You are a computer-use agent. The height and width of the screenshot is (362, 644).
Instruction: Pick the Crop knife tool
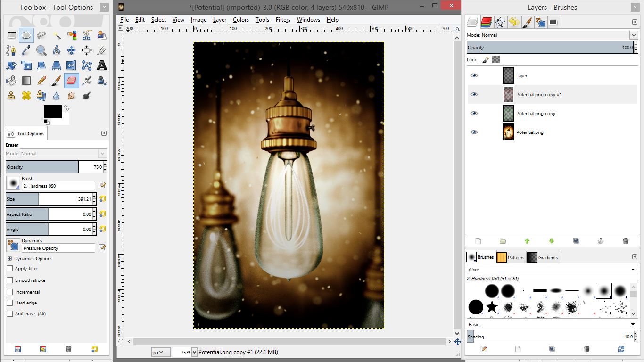tap(101, 50)
